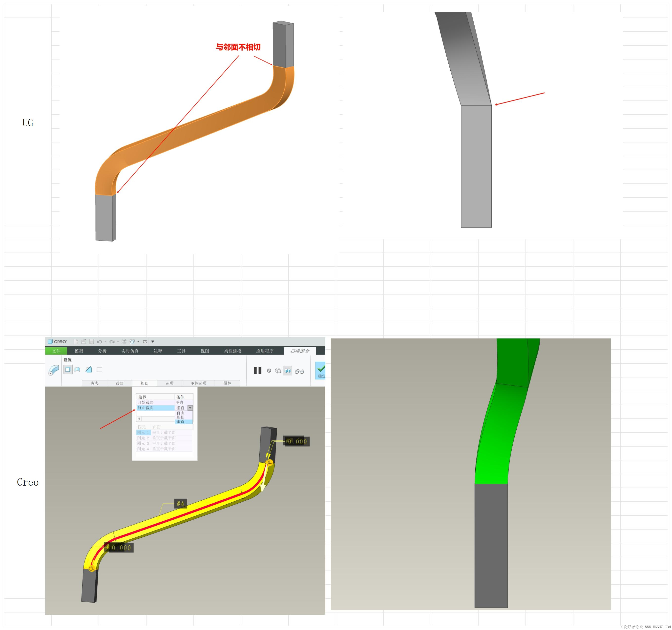
Task: Toggle the unattached wireframe preview button
Action: tap(278, 371)
